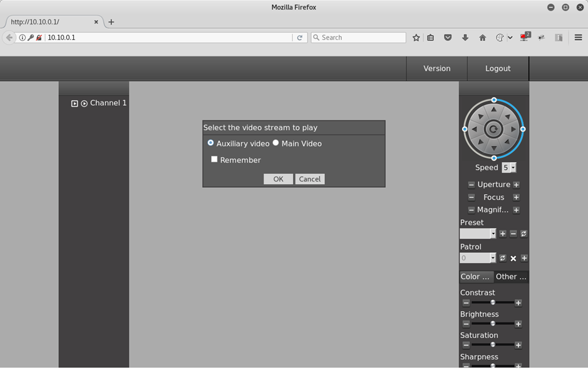Click the Saturation slider handle
Screen dimensions: 588x375
493,344
